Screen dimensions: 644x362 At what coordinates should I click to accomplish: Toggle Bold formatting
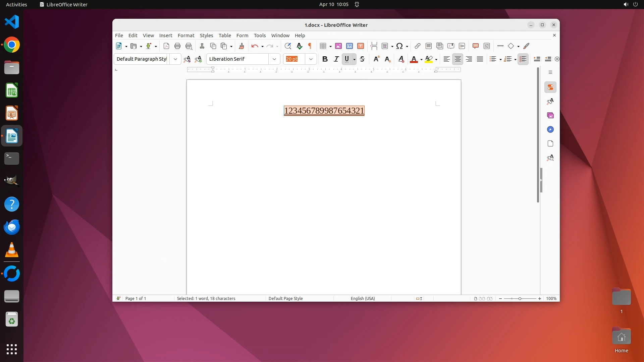click(325, 59)
